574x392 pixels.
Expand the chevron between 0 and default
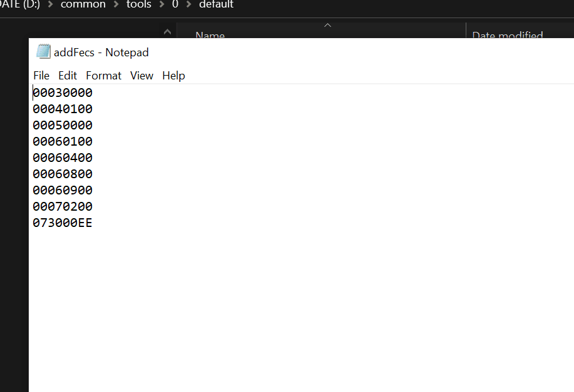tap(188, 5)
